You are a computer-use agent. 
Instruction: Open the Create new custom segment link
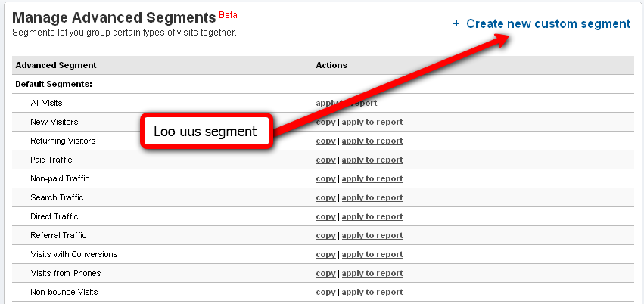[548, 24]
